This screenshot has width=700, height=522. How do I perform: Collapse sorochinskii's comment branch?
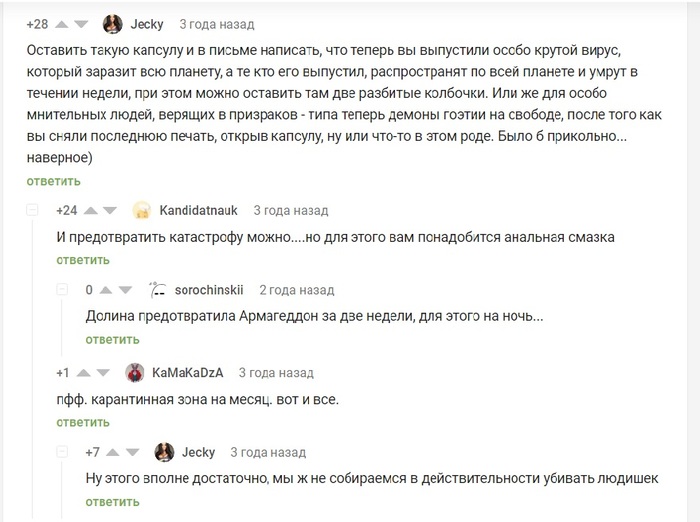[62, 290]
